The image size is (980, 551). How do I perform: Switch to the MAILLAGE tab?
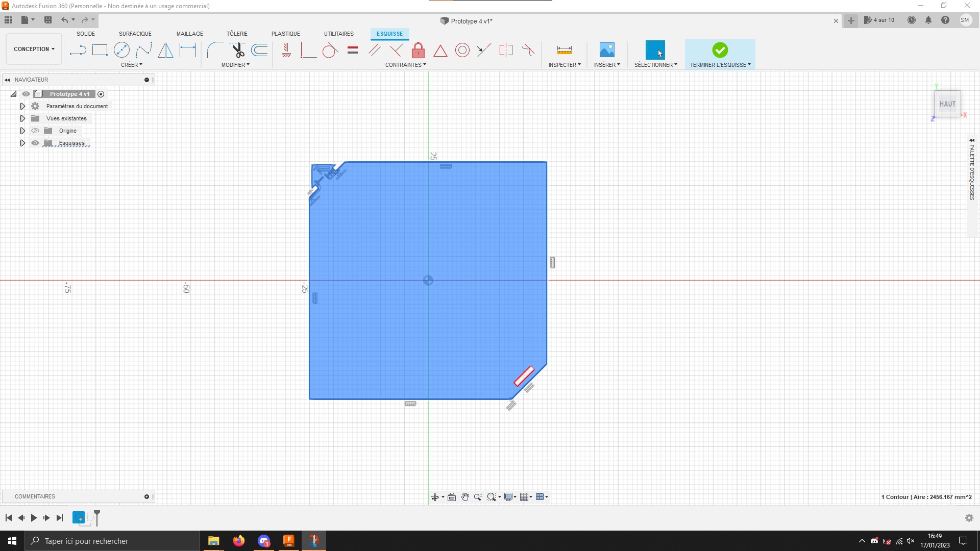pos(190,34)
